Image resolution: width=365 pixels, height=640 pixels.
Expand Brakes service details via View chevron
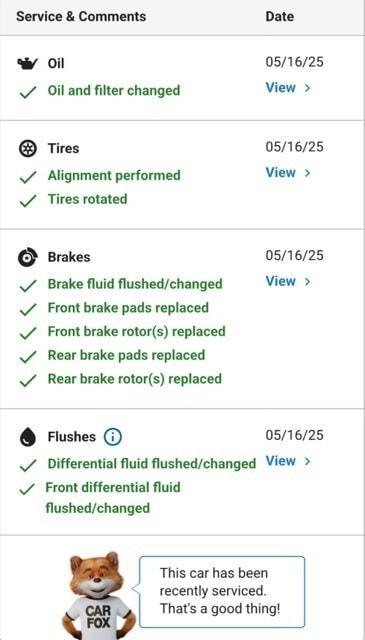pos(307,281)
